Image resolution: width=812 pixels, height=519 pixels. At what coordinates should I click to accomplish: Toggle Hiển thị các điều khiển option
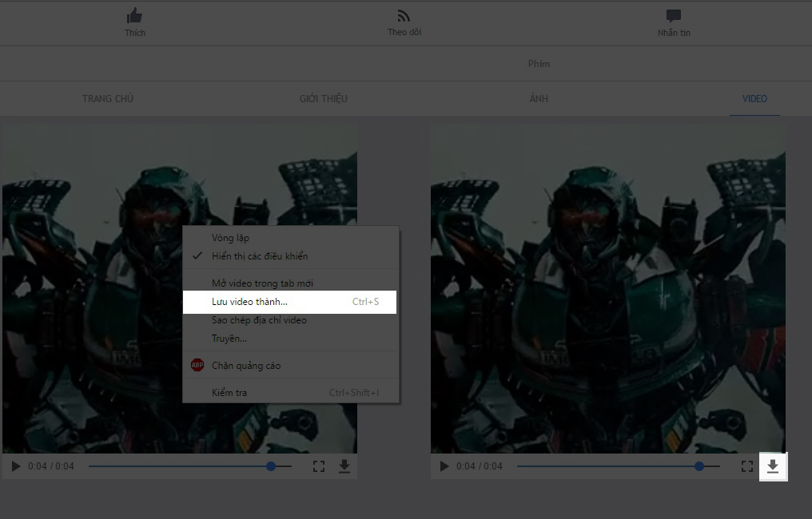259,256
